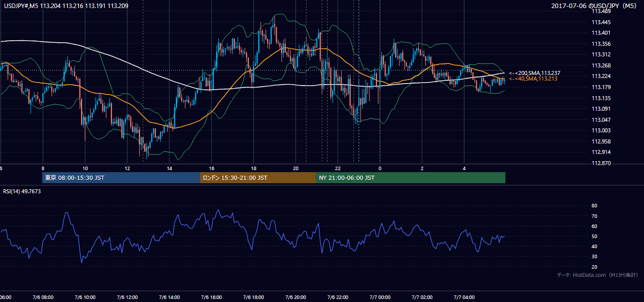
Task: Click the 7/6 20:00 time axis label
Action: coord(296,297)
